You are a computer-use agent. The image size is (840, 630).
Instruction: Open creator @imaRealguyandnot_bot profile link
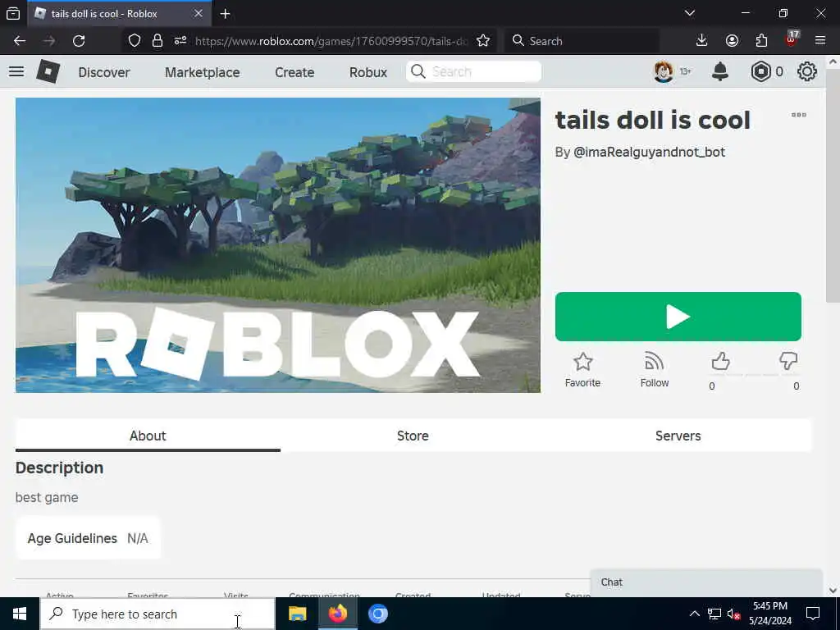pos(649,152)
